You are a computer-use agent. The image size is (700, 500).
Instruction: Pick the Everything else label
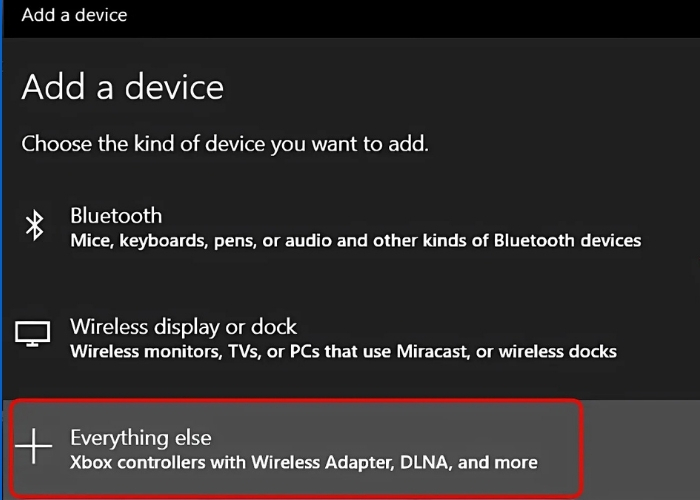click(x=140, y=437)
